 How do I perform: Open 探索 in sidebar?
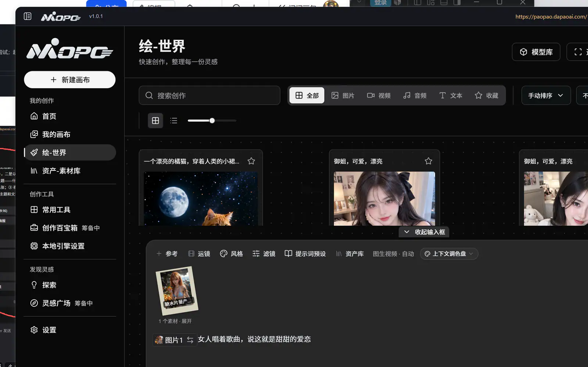pyautogui.click(x=70, y=285)
